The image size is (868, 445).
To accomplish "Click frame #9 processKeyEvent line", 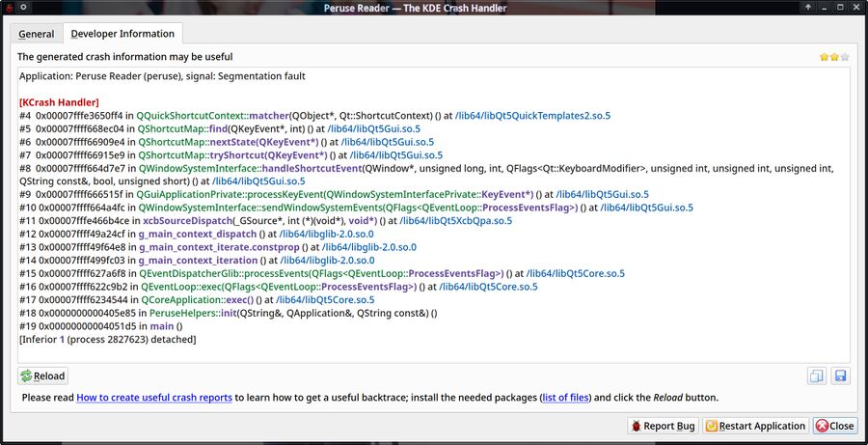I will pos(334,195).
